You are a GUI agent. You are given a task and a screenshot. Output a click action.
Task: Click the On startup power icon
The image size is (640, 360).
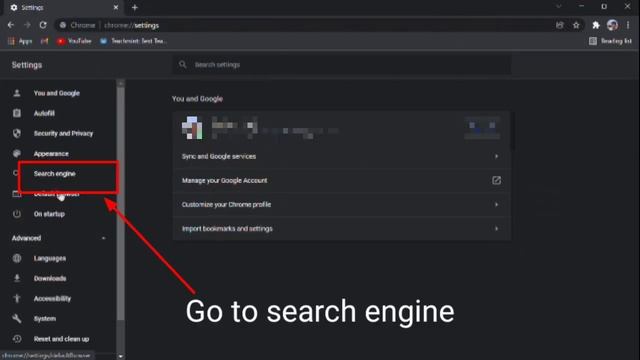17,213
